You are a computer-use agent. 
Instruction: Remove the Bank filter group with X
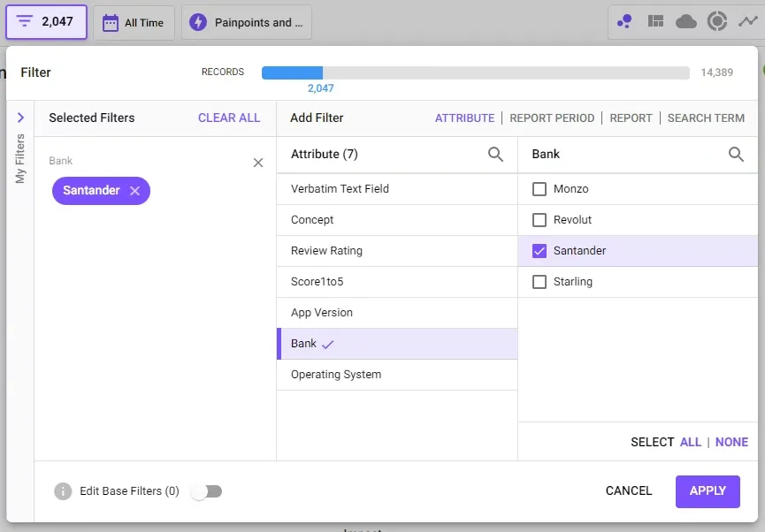[x=258, y=163]
